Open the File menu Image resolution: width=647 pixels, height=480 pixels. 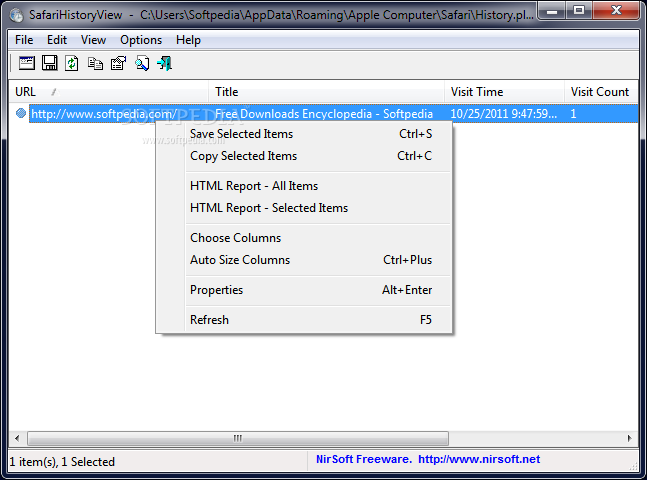coord(24,40)
